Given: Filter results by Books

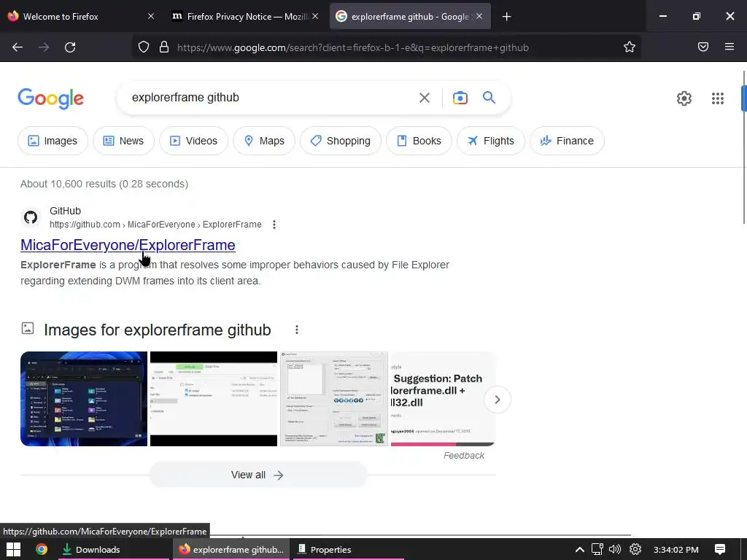Looking at the screenshot, I should pos(419,141).
